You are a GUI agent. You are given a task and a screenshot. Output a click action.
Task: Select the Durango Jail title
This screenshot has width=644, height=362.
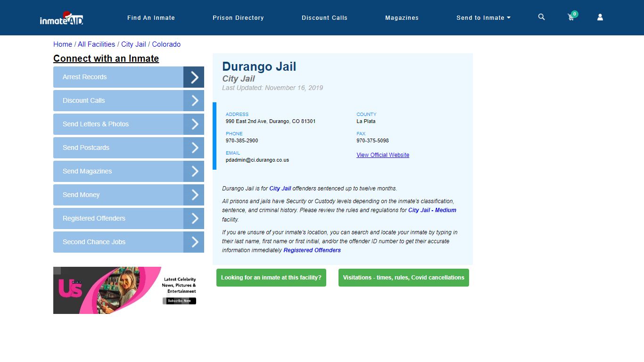click(x=259, y=66)
